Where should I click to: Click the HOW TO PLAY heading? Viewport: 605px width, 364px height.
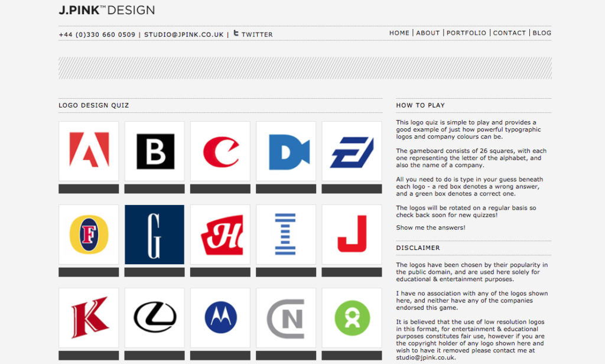point(421,105)
